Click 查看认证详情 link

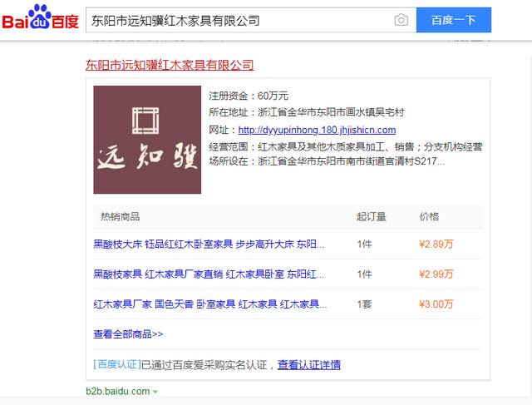point(309,365)
